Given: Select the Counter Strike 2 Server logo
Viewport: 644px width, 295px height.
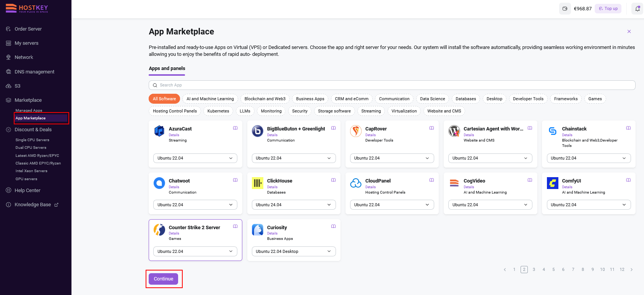Looking at the screenshot, I should click(x=159, y=230).
